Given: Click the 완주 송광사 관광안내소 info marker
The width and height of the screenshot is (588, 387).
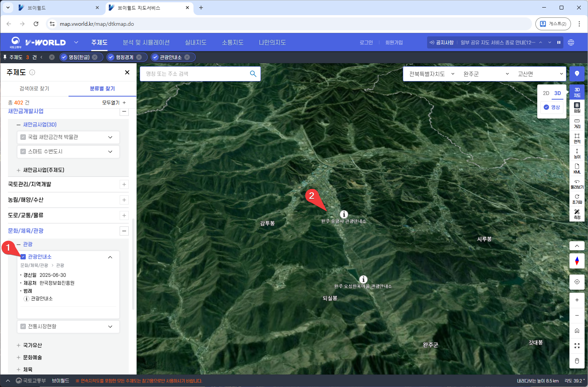Looking at the screenshot, I should coord(344,214).
